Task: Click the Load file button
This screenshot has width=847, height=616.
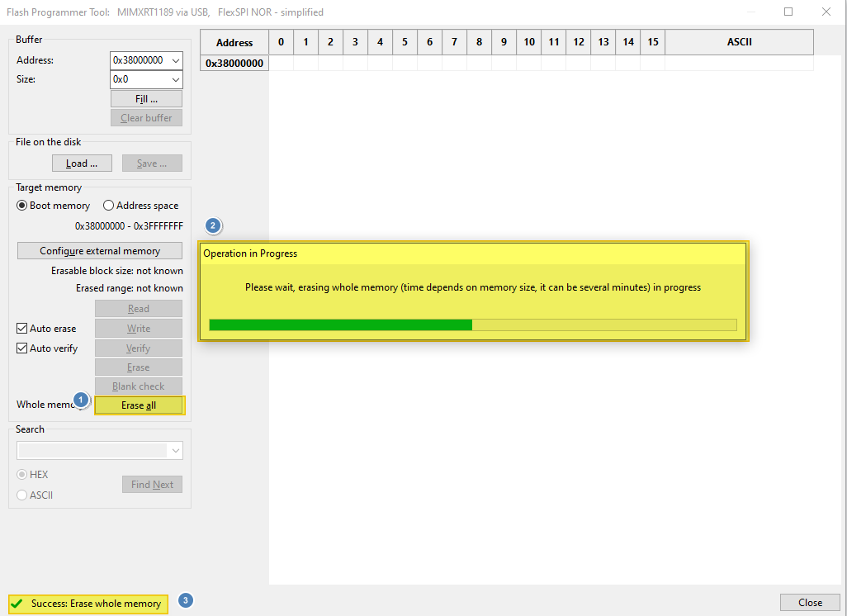Action: click(x=82, y=163)
